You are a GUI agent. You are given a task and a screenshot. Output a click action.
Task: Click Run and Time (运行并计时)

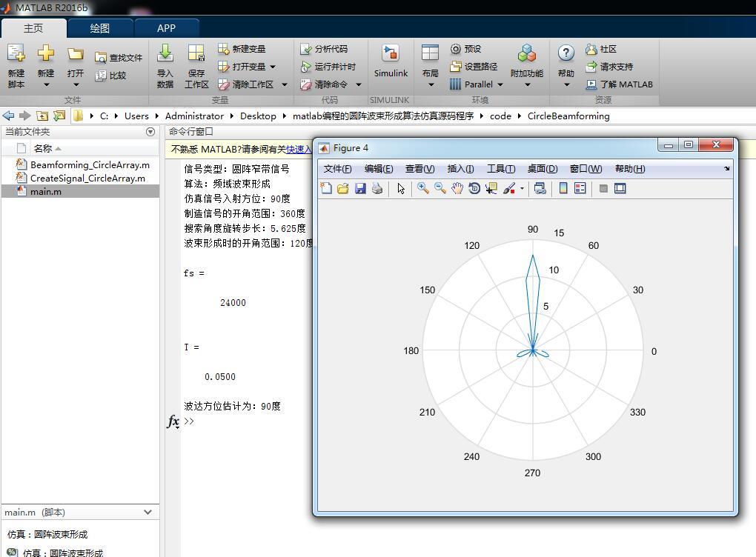[328, 67]
